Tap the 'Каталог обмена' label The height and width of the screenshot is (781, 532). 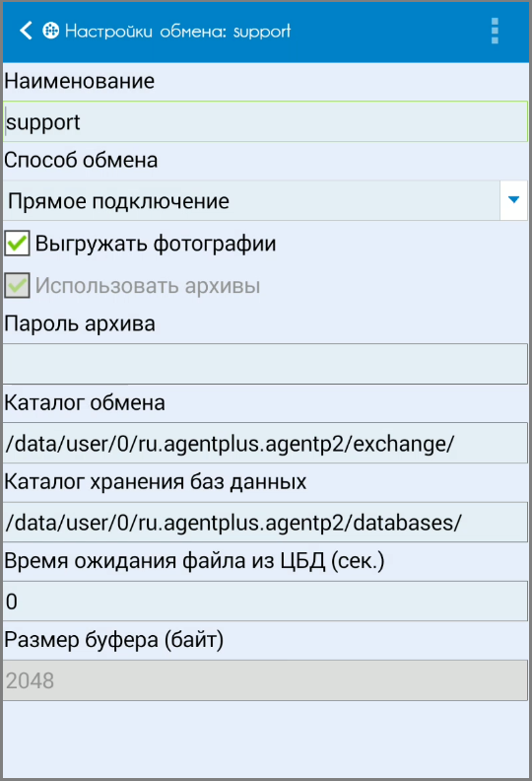click(x=85, y=402)
